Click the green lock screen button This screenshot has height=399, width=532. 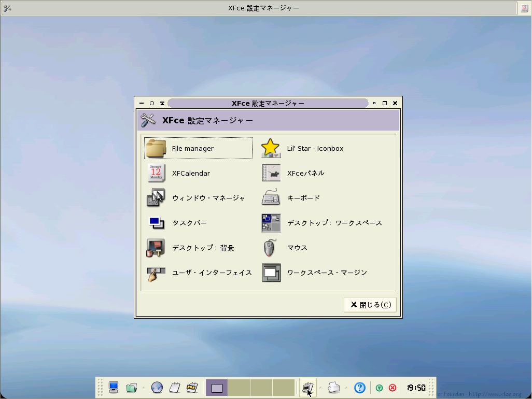tap(380, 388)
